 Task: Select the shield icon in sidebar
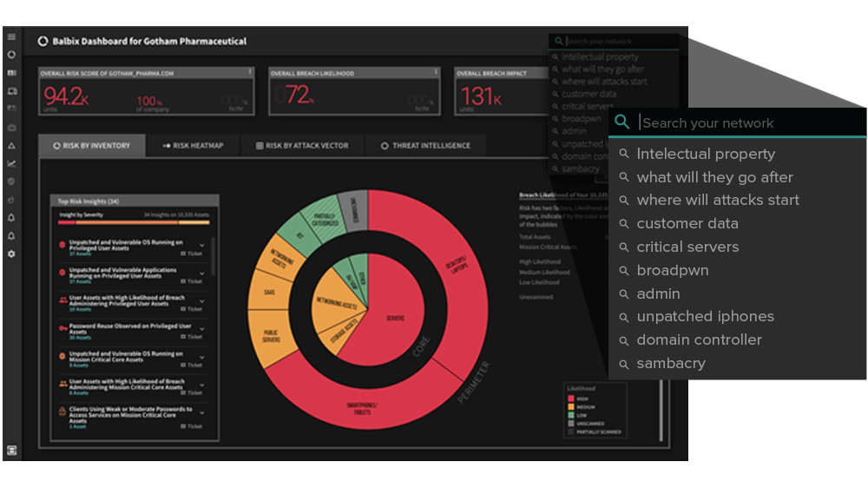tap(11, 181)
